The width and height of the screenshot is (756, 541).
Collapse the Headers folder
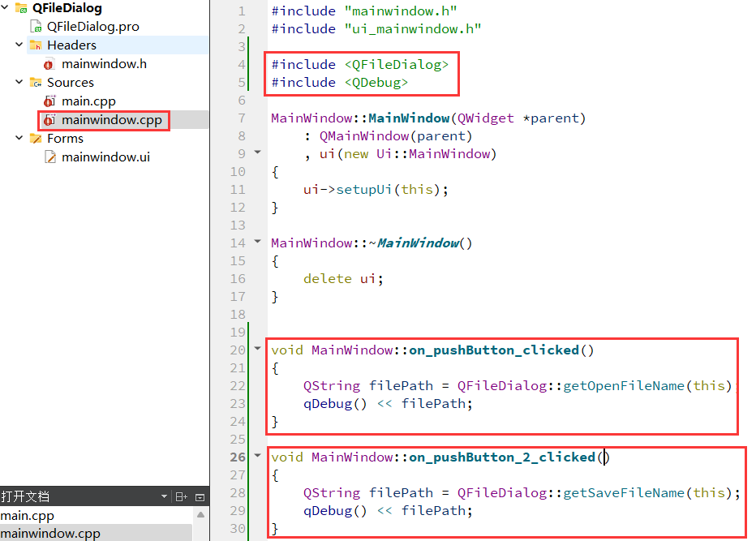(x=19, y=45)
